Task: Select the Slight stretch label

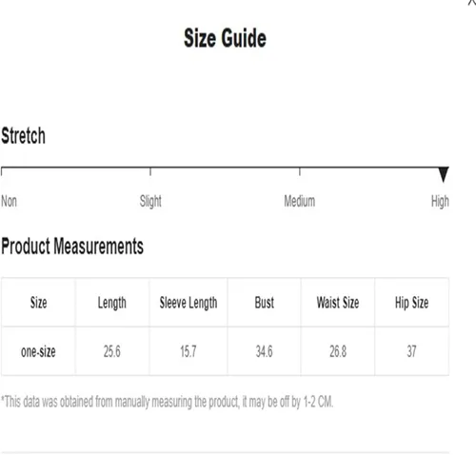Action: pos(150,202)
